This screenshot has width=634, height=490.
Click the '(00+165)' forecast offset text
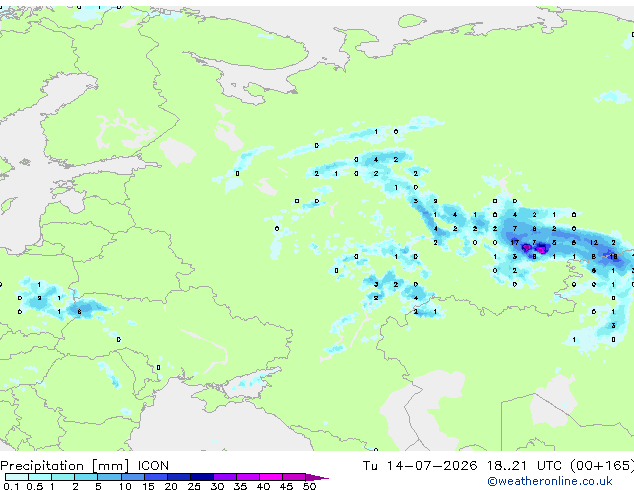click(602, 466)
